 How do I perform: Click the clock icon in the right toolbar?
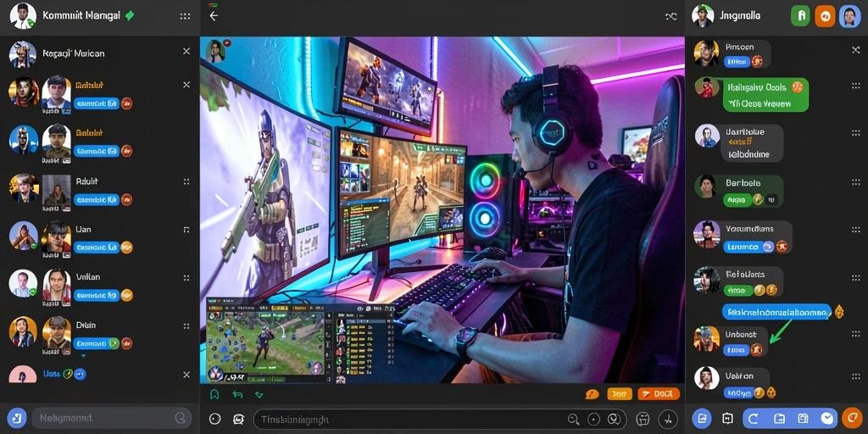827,419
